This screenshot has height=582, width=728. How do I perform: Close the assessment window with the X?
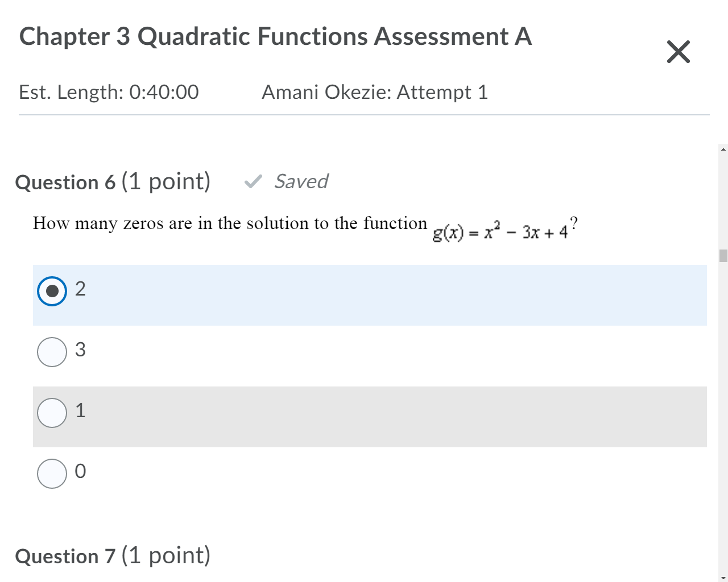tap(678, 52)
